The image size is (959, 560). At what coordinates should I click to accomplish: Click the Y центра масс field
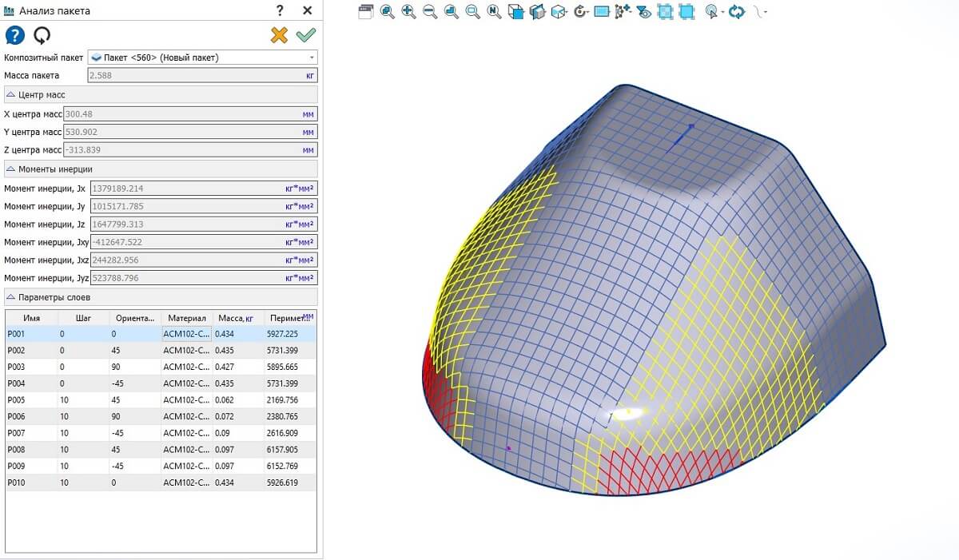click(x=190, y=132)
